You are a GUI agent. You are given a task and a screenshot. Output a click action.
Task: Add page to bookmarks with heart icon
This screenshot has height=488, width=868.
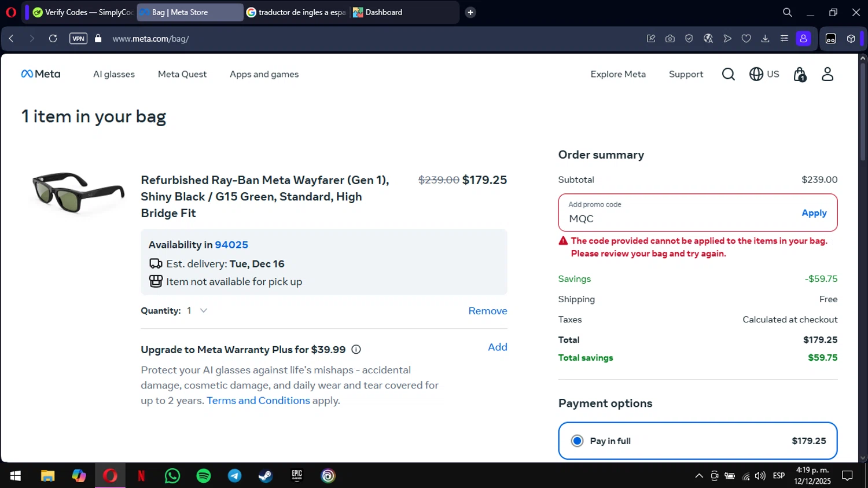pos(746,39)
